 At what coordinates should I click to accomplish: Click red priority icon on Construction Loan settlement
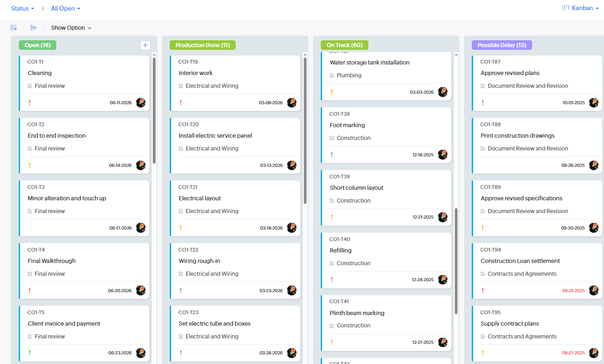point(483,290)
